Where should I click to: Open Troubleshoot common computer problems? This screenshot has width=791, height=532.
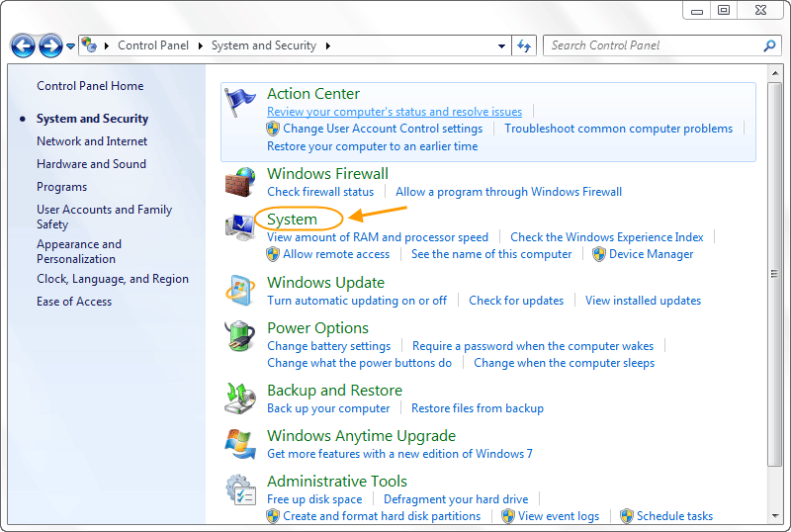pos(619,129)
